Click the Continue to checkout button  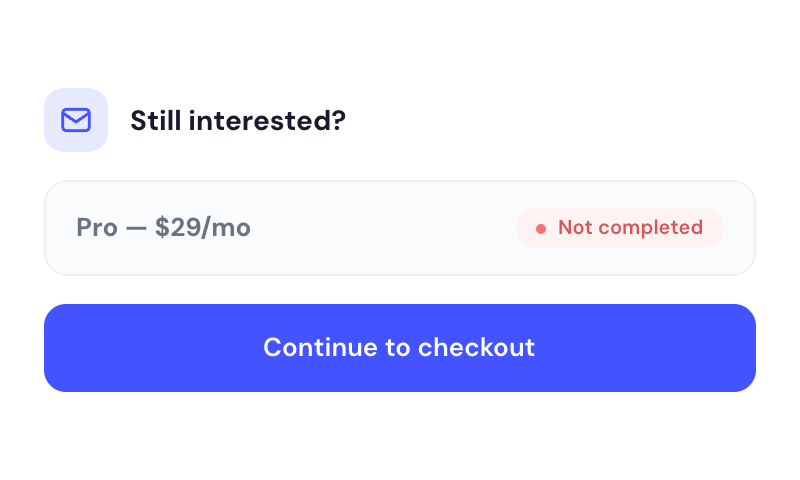pos(399,348)
